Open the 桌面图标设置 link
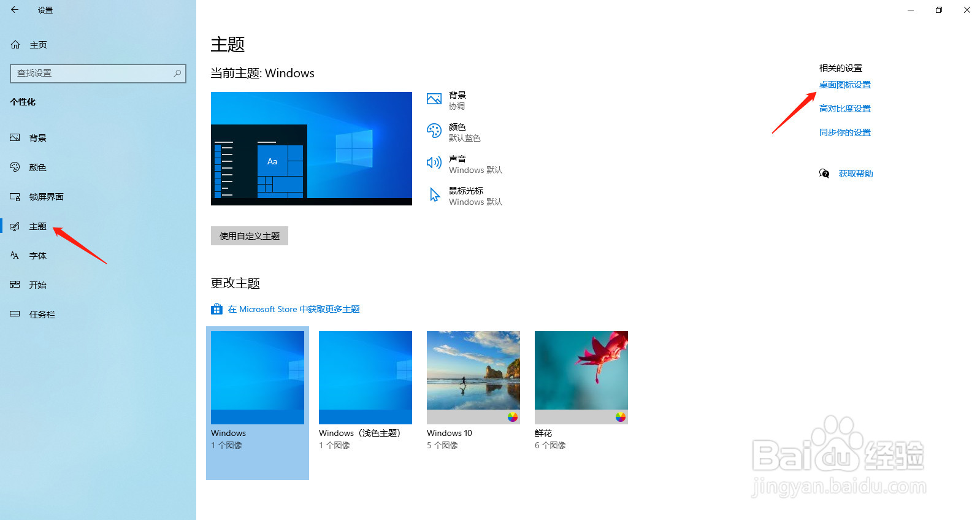 [x=845, y=85]
